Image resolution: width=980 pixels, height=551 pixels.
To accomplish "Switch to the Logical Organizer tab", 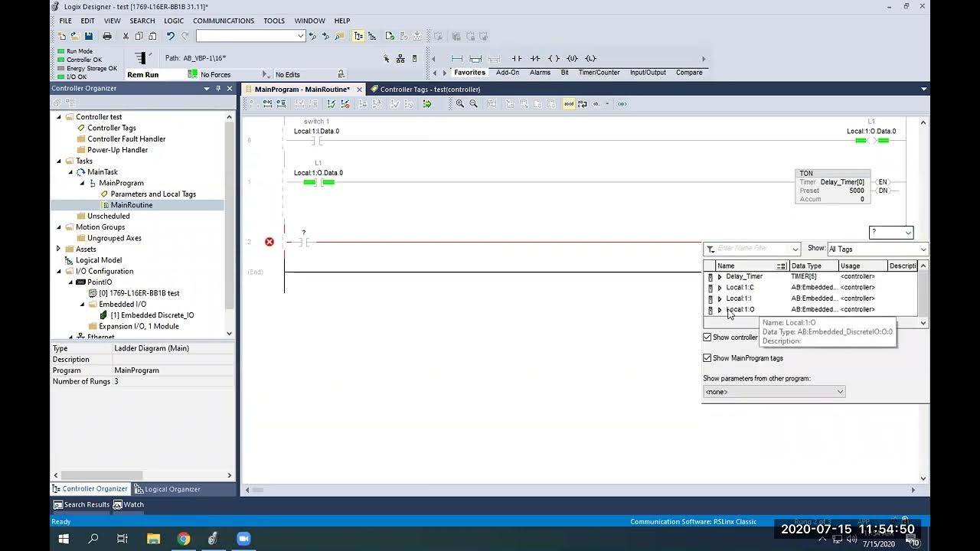I will point(167,489).
